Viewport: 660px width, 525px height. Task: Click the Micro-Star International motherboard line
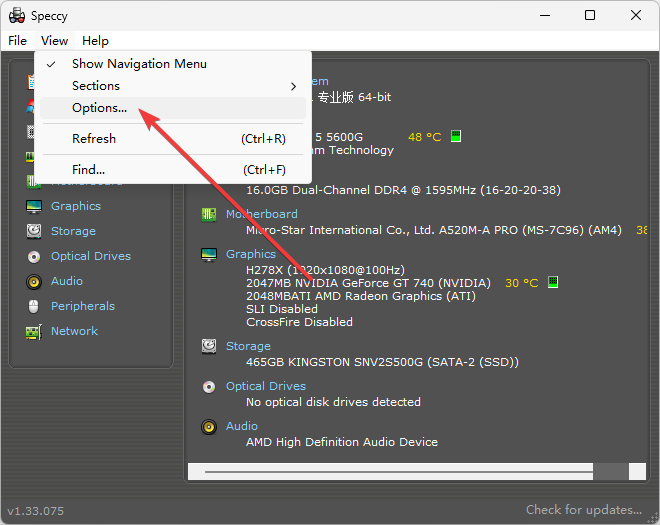pyautogui.click(x=434, y=230)
